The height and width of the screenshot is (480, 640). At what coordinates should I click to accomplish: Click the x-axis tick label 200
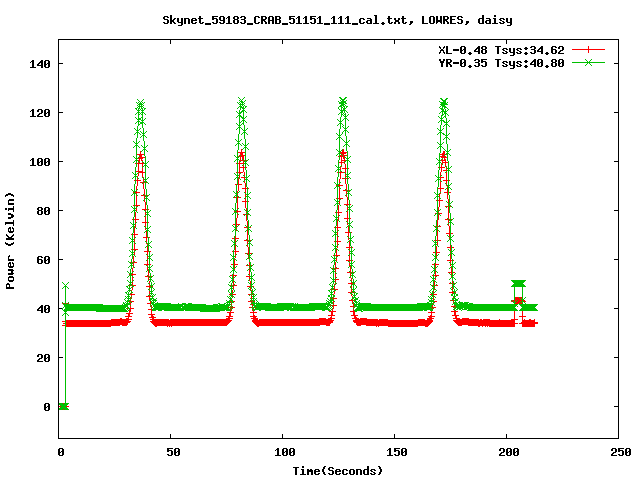click(509, 452)
